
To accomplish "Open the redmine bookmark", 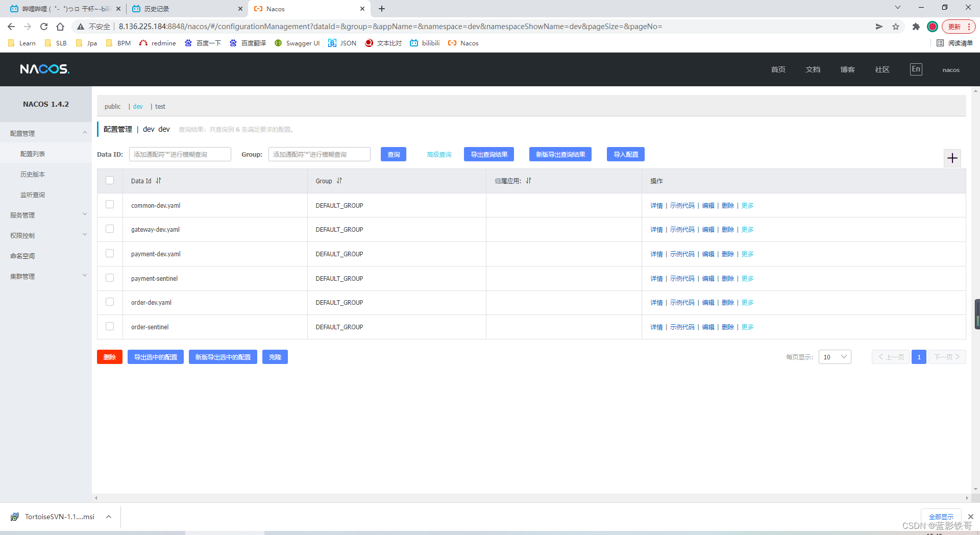I will [158, 43].
